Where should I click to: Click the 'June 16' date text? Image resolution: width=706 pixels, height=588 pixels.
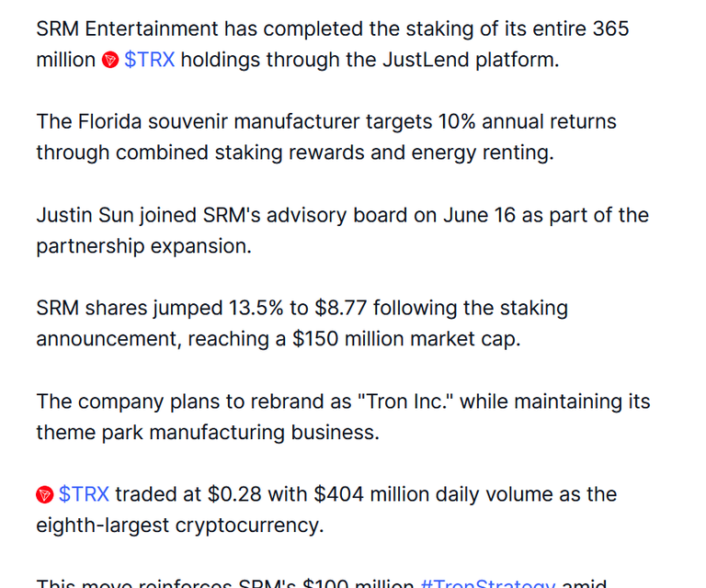pyautogui.click(x=479, y=215)
